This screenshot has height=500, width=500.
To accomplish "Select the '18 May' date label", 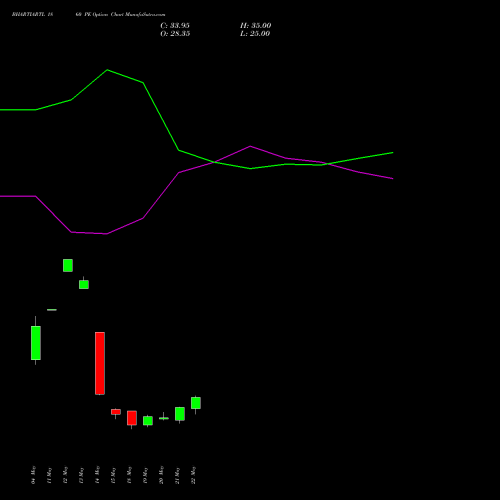I will [x=129, y=475].
